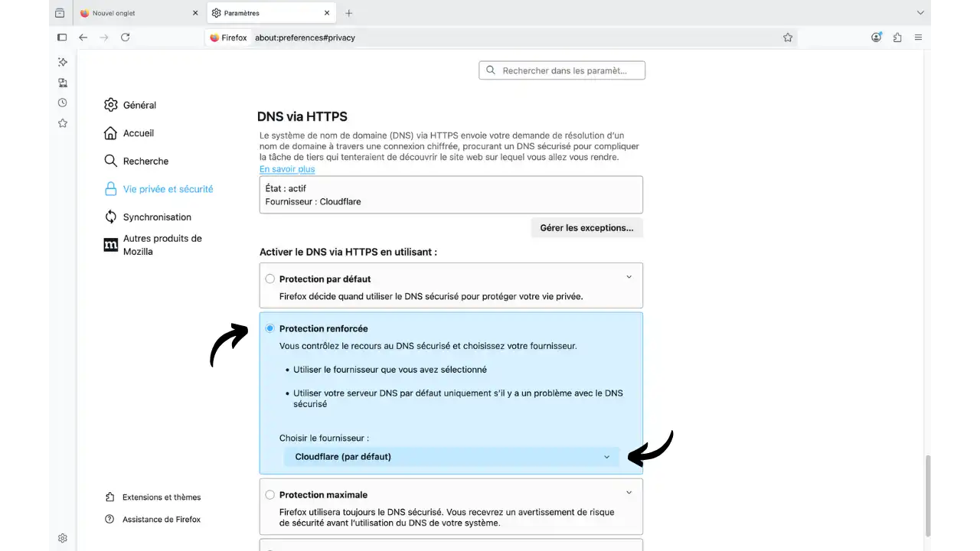
Task: Collapse the sidebar with the panel icon
Action: pyautogui.click(x=61, y=37)
